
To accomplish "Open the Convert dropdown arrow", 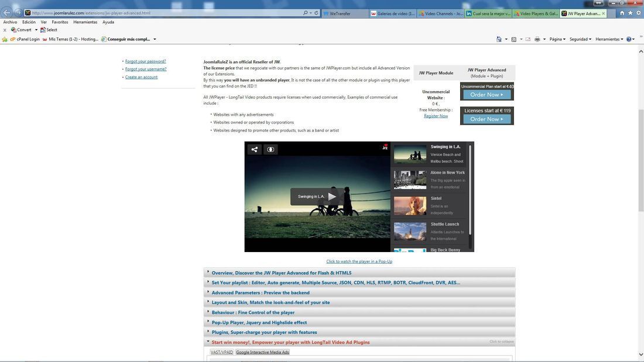I will pyautogui.click(x=36, y=30).
